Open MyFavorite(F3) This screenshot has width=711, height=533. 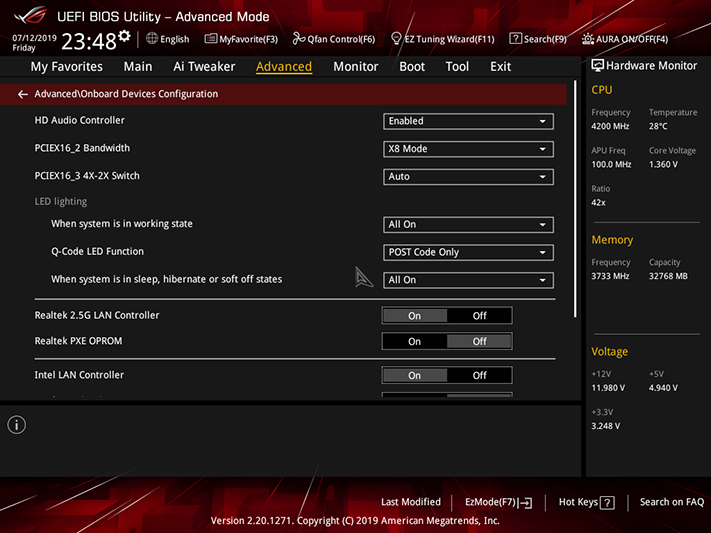pyautogui.click(x=241, y=39)
